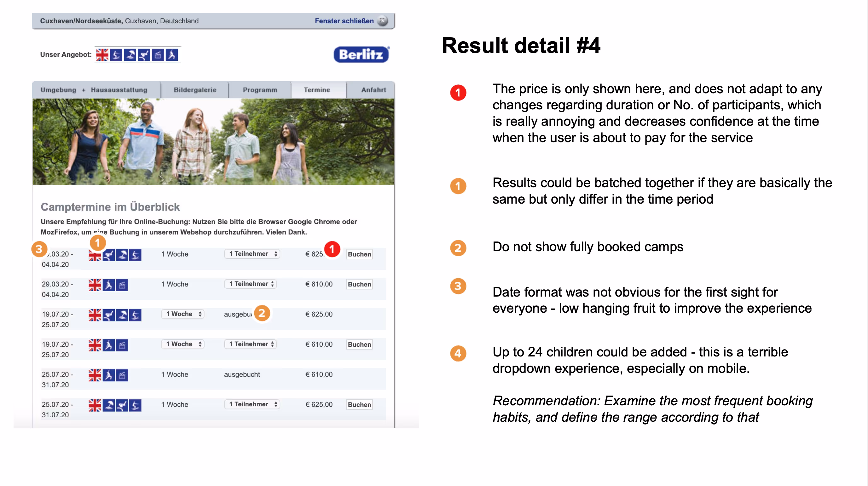Open the Teilnehmer dropdown in the first row
868x486 pixels.
[x=252, y=254]
